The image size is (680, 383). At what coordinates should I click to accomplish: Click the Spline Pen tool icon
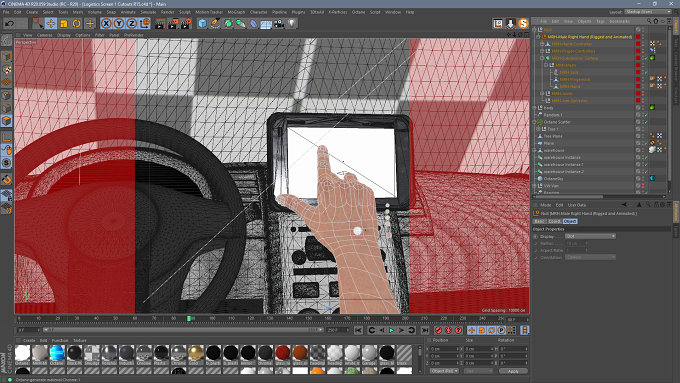tap(215, 23)
